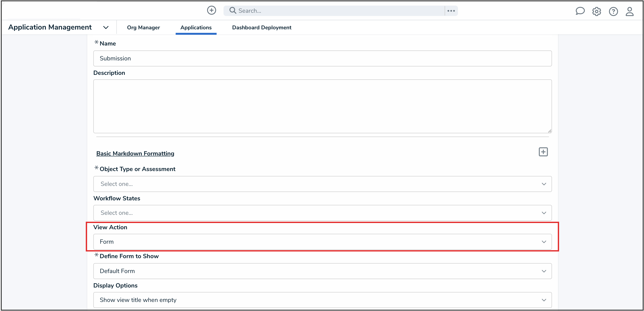The width and height of the screenshot is (644, 311).
Task: Open the user profile icon
Action: pos(630,11)
